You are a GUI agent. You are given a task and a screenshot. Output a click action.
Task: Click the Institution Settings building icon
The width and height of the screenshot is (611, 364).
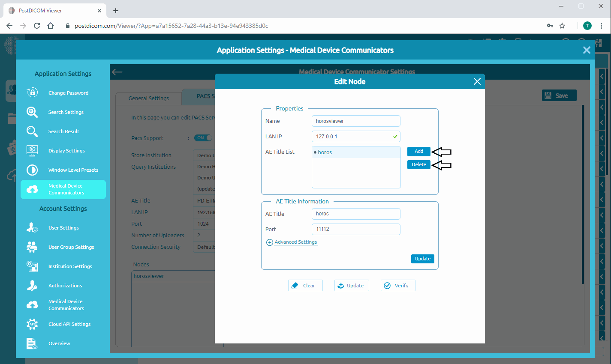coord(32,266)
